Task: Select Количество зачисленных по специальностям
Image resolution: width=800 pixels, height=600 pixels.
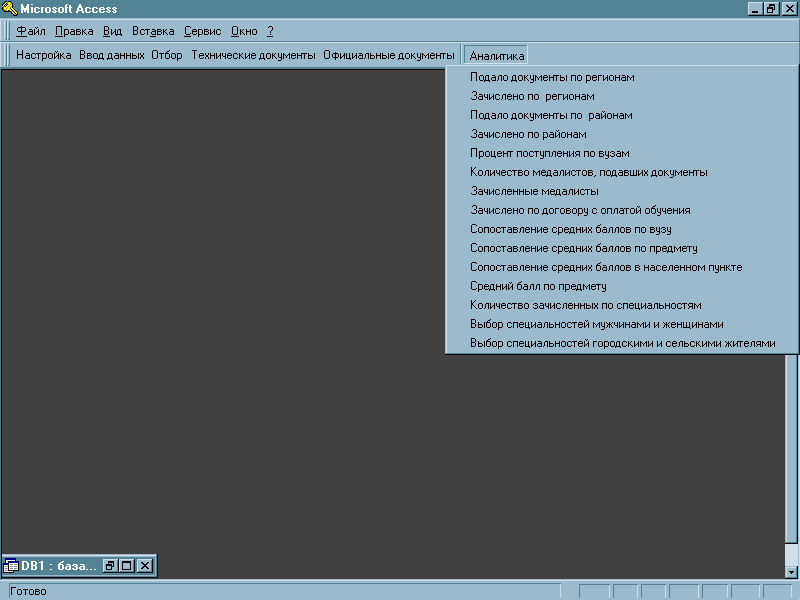Action: point(622,305)
